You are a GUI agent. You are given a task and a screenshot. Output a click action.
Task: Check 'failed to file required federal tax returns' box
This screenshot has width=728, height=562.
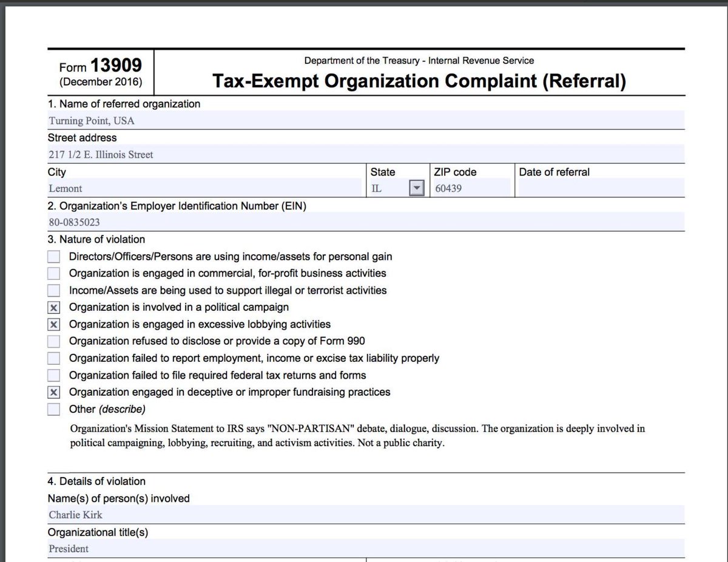pyautogui.click(x=54, y=375)
